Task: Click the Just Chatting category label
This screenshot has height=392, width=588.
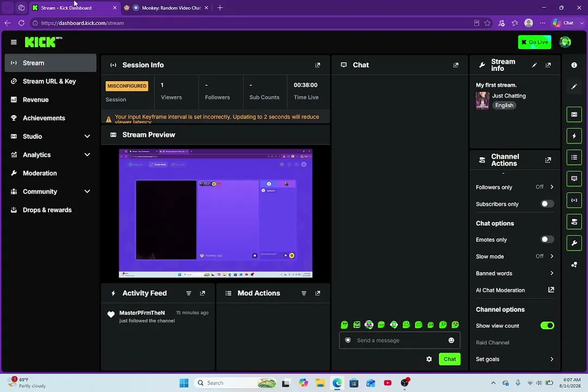Action: 509,96
